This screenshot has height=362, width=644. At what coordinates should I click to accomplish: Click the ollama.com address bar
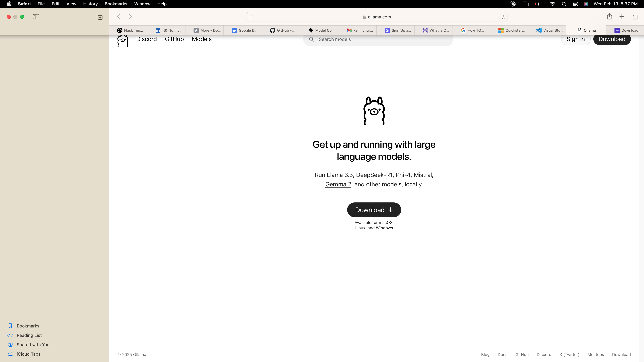(377, 17)
